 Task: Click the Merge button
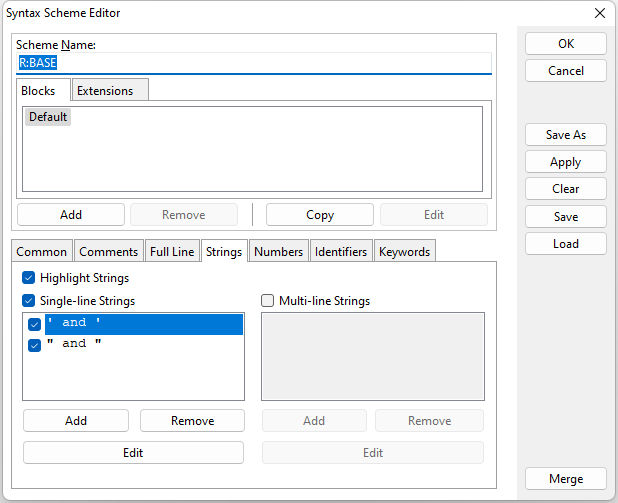click(x=566, y=479)
